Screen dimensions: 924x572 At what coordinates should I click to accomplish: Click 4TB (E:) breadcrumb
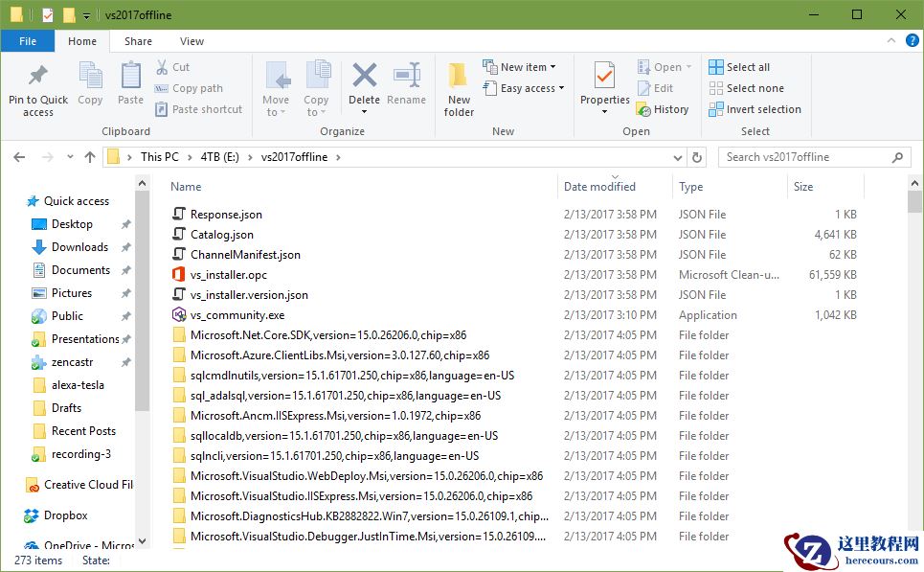[x=219, y=157]
